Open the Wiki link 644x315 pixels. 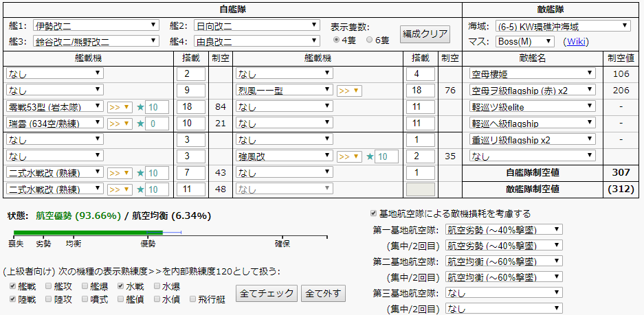click(x=576, y=42)
